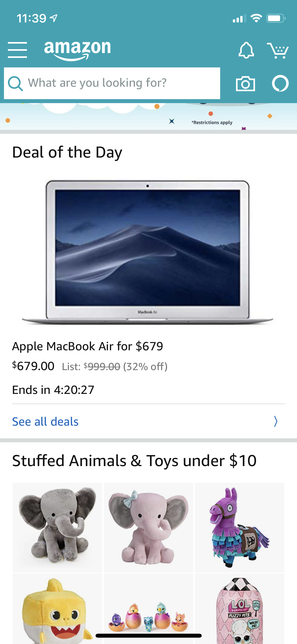Activate Alexa voice icon
The height and width of the screenshot is (644, 297).
coord(280,83)
